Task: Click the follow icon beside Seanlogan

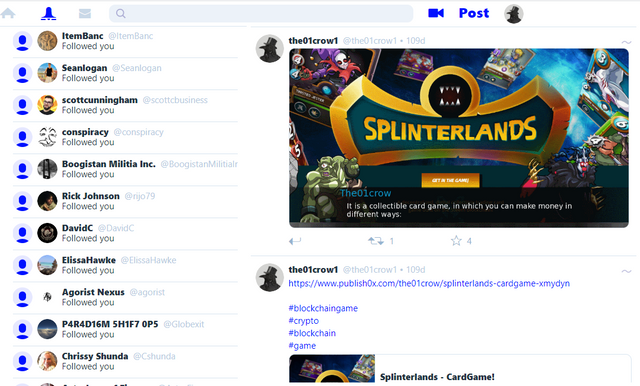Action: 22,73
